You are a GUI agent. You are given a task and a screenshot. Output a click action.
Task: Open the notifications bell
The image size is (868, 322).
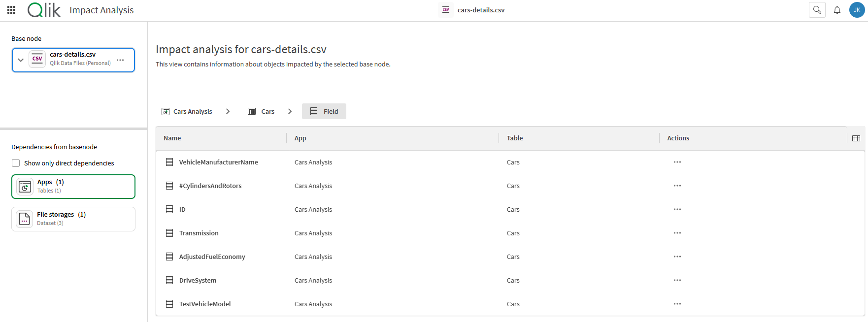(x=837, y=10)
